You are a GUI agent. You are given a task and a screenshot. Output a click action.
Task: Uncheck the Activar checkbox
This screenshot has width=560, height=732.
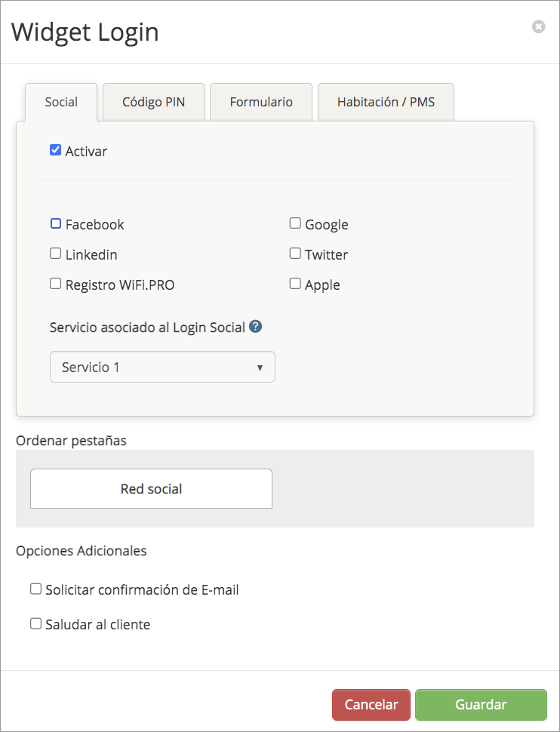click(x=55, y=150)
